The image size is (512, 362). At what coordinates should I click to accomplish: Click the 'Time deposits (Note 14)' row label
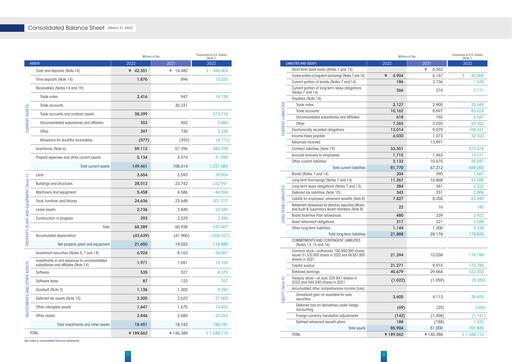coord(54,79)
